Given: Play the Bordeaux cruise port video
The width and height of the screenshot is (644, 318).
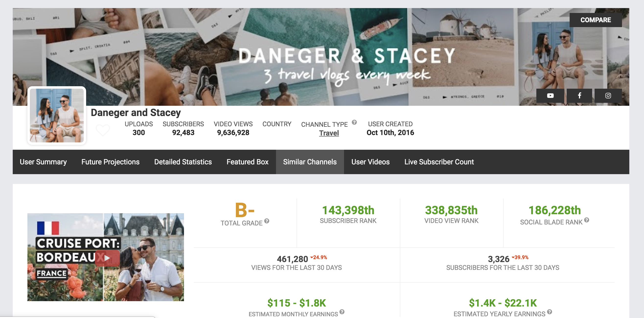Looking at the screenshot, I should (x=107, y=258).
